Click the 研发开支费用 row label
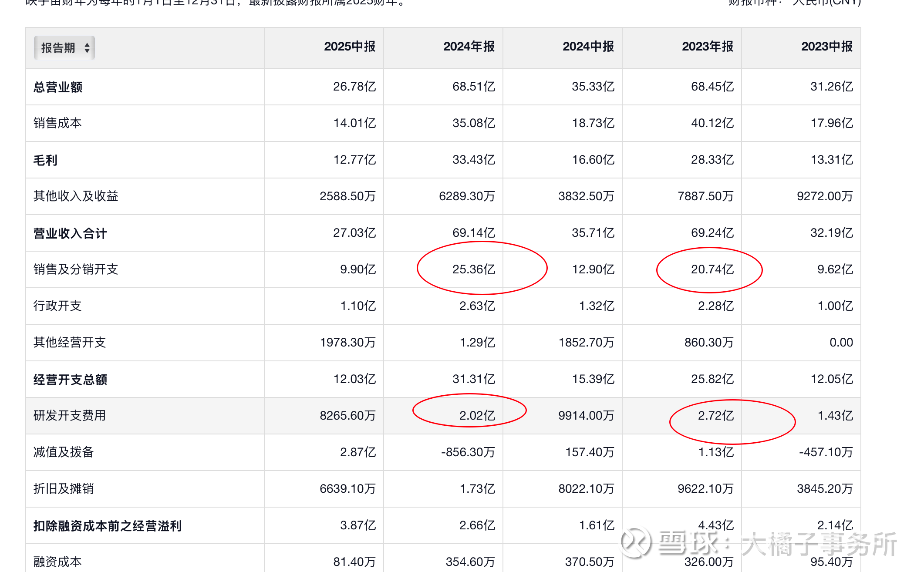The width and height of the screenshot is (924, 572). [x=70, y=415]
